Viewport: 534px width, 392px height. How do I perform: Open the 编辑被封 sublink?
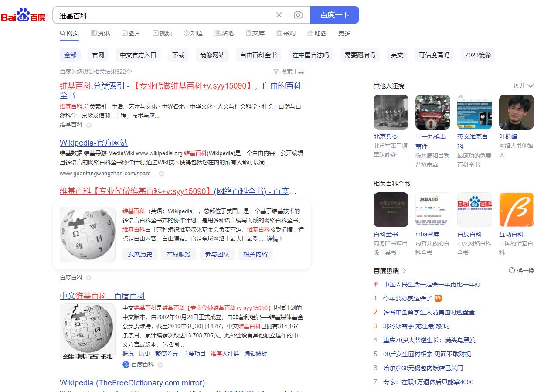point(255,354)
